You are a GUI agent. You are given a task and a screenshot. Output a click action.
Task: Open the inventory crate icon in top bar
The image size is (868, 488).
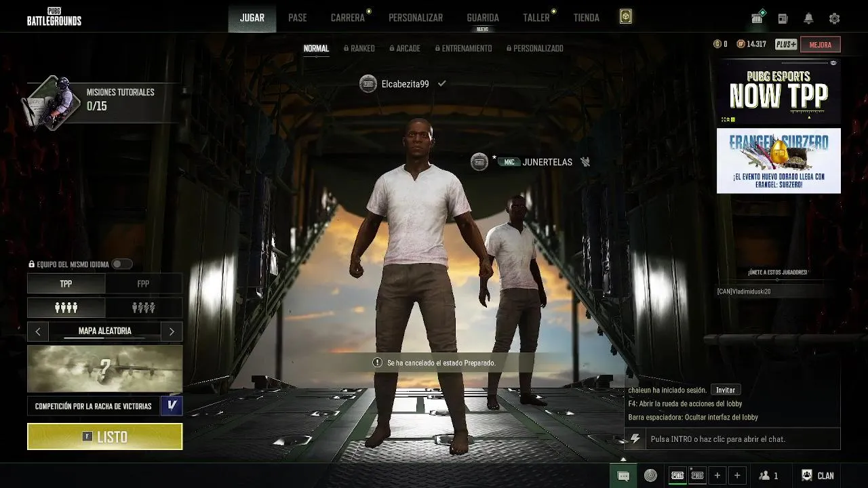[x=757, y=18]
